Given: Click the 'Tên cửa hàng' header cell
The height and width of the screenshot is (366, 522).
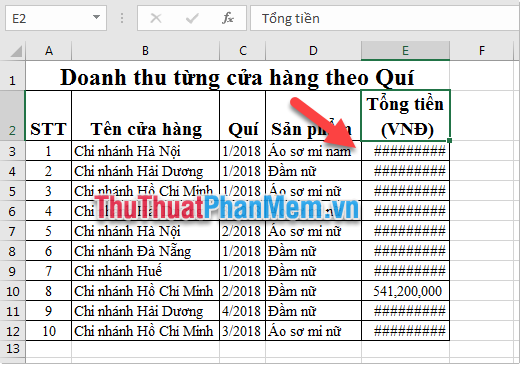Looking at the screenshot, I should pos(145,115).
